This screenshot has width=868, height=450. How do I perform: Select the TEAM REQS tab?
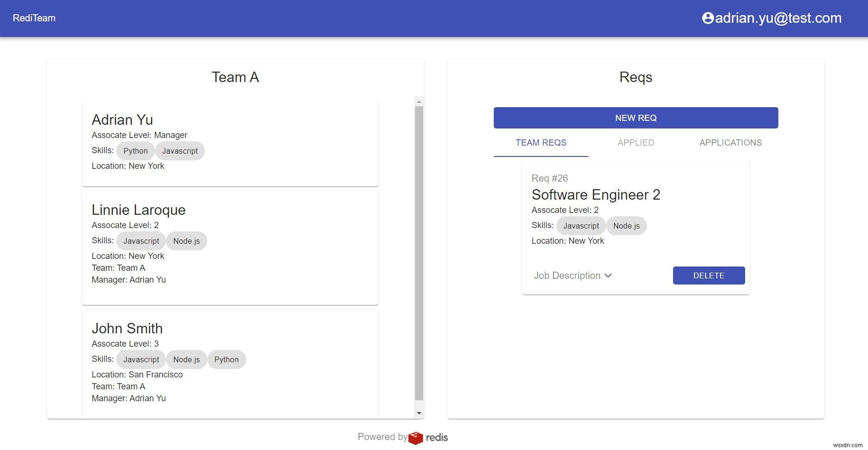tap(541, 143)
